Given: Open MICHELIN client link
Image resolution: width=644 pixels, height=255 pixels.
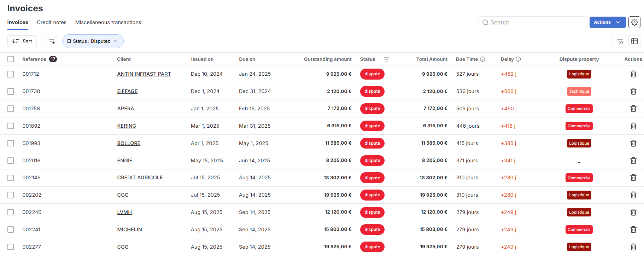Looking at the screenshot, I should tap(129, 230).
